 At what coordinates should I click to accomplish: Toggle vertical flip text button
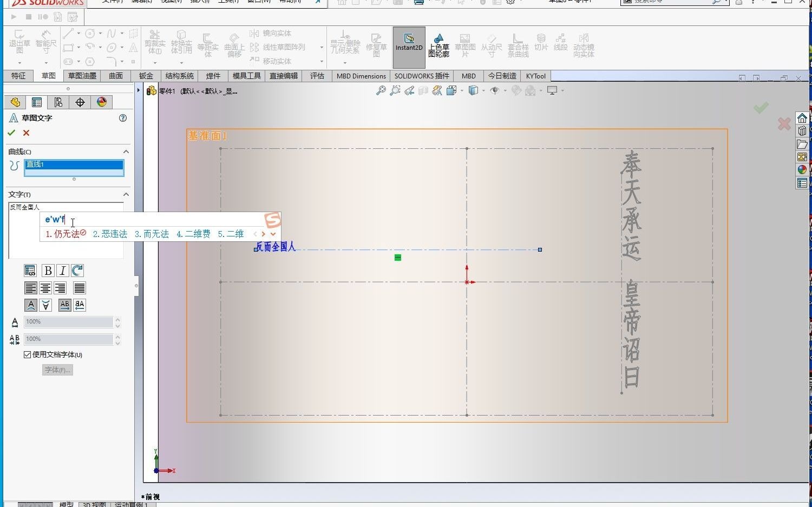[x=46, y=305]
